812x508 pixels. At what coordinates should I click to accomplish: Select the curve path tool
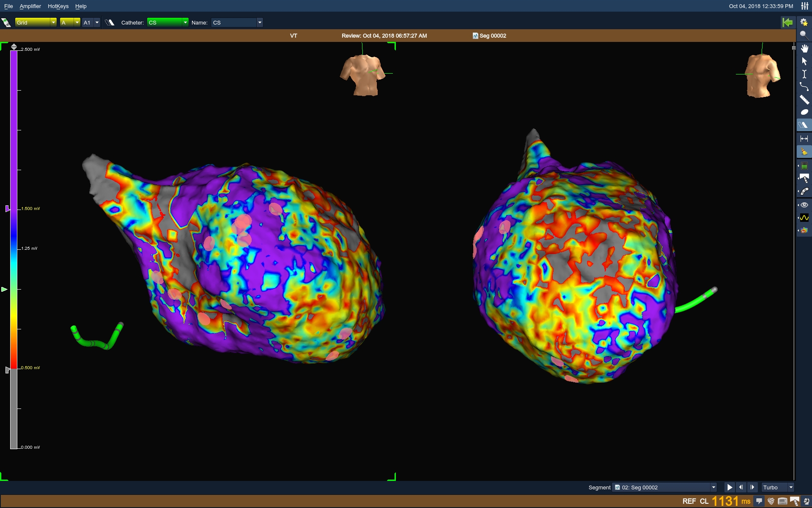tap(804, 87)
